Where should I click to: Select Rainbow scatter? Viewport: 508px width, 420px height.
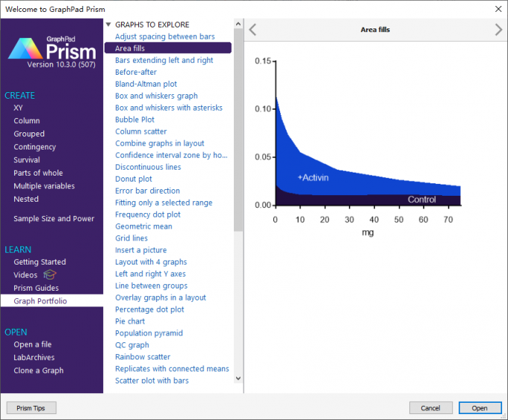(143, 356)
